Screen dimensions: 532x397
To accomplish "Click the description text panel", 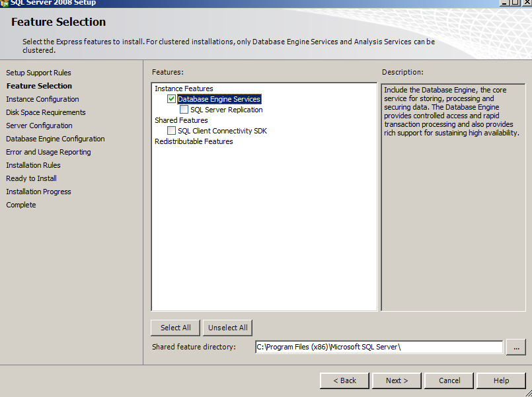I will pyautogui.click(x=453, y=198).
